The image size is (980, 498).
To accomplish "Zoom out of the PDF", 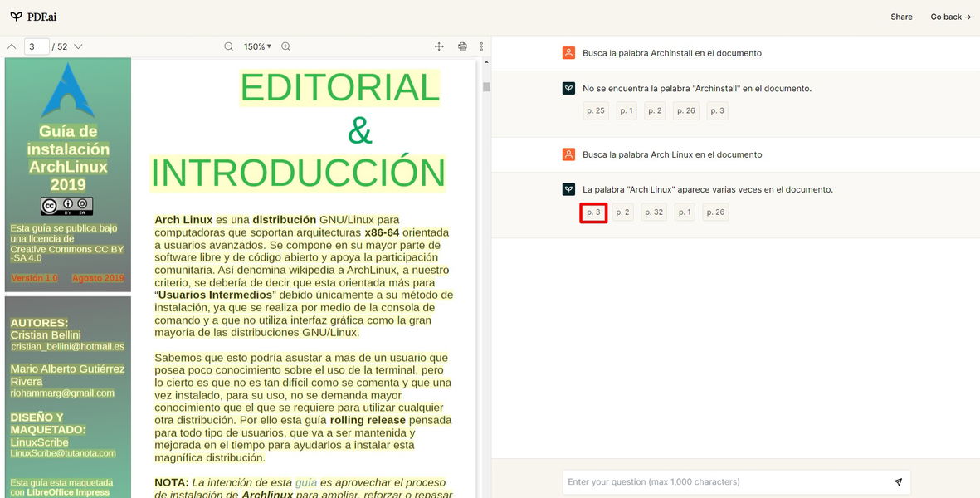I will pos(229,46).
